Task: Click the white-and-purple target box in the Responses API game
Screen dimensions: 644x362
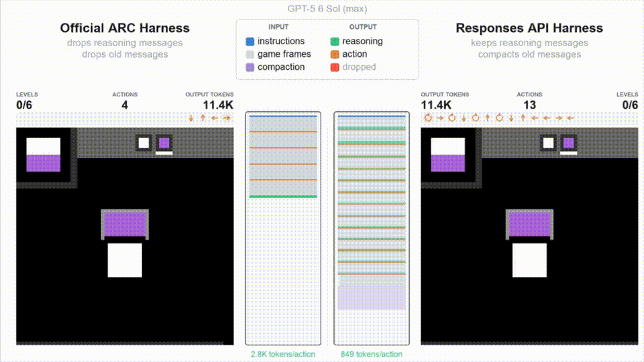Action: pos(447,155)
